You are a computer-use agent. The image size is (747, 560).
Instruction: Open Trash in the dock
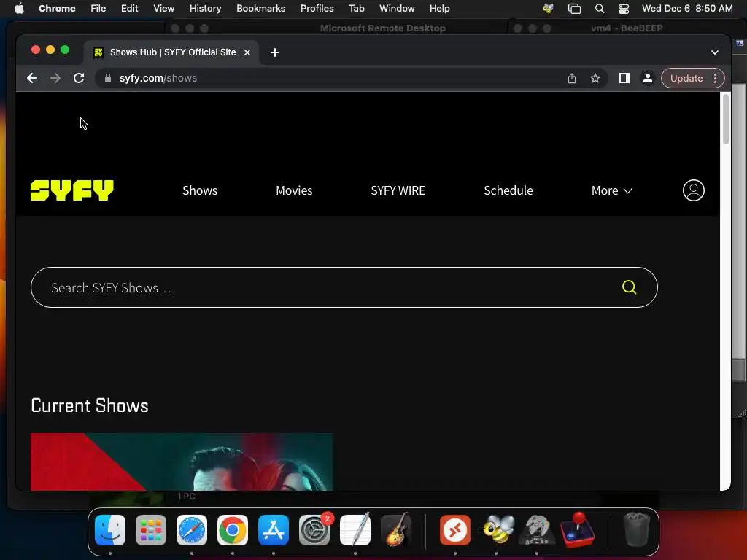click(636, 530)
